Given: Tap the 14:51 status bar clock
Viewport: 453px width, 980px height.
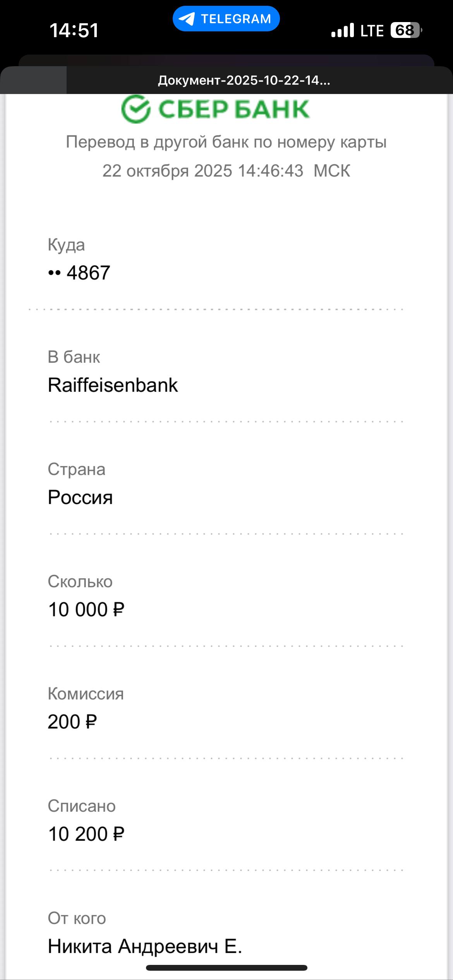Looking at the screenshot, I should pos(74,30).
